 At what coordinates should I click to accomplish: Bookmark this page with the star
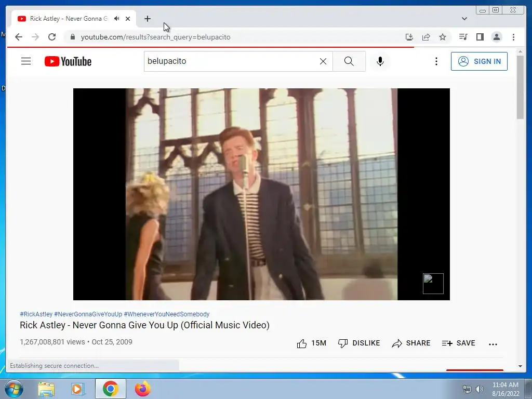[443, 37]
